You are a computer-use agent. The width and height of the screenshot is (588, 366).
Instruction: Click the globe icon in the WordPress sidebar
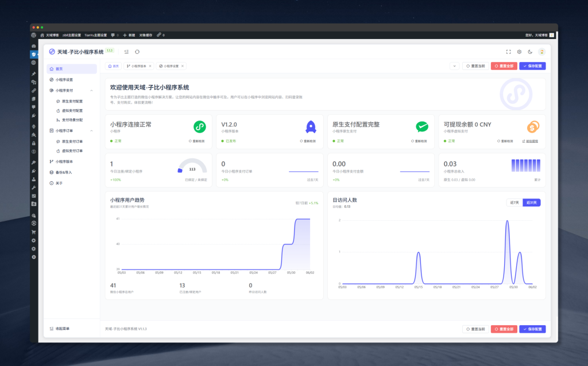tap(34, 63)
